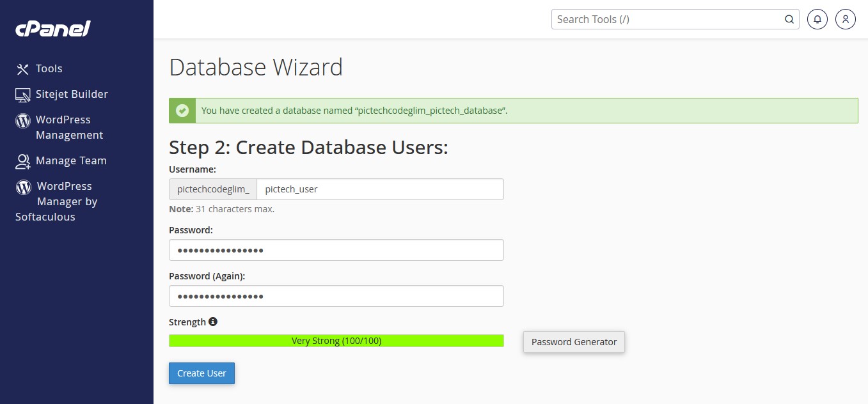Viewport: 868px width, 404px height.
Task: Click the cPanel logo
Action: 53,29
